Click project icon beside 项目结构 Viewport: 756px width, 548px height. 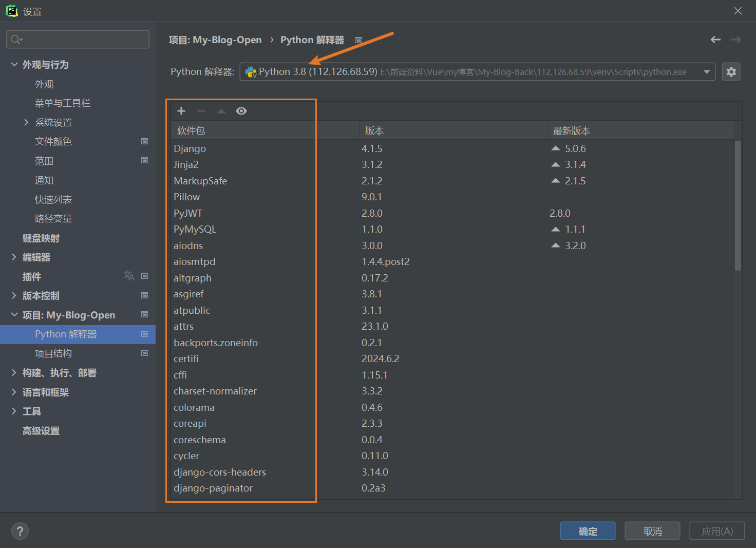coord(145,353)
